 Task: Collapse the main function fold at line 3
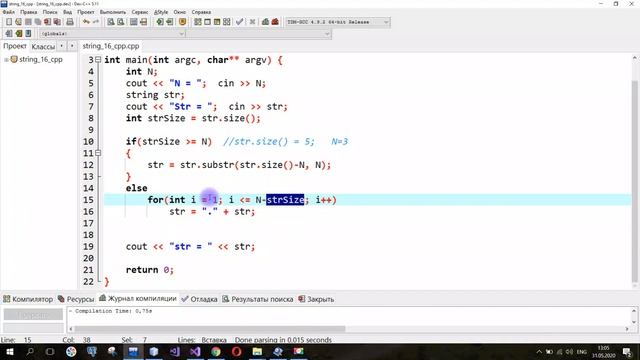(98, 60)
